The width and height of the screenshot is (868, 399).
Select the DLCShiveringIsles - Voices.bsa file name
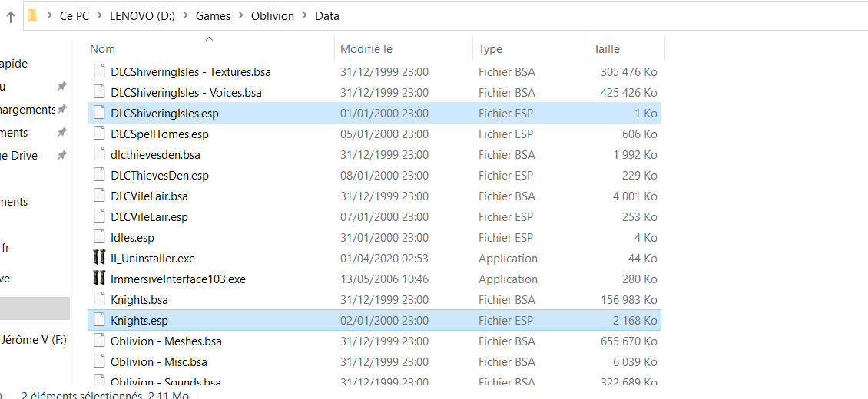click(x=186, y=92)
